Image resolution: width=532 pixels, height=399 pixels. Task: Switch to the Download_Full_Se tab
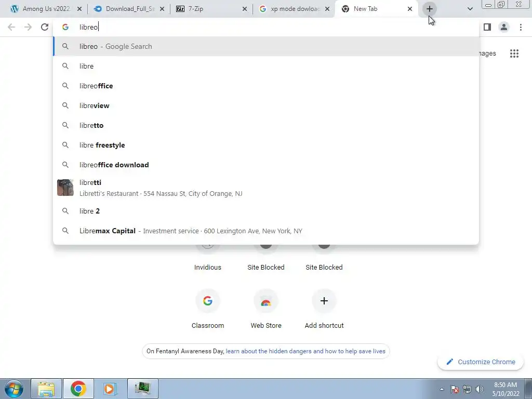click(x=129, y=9)
